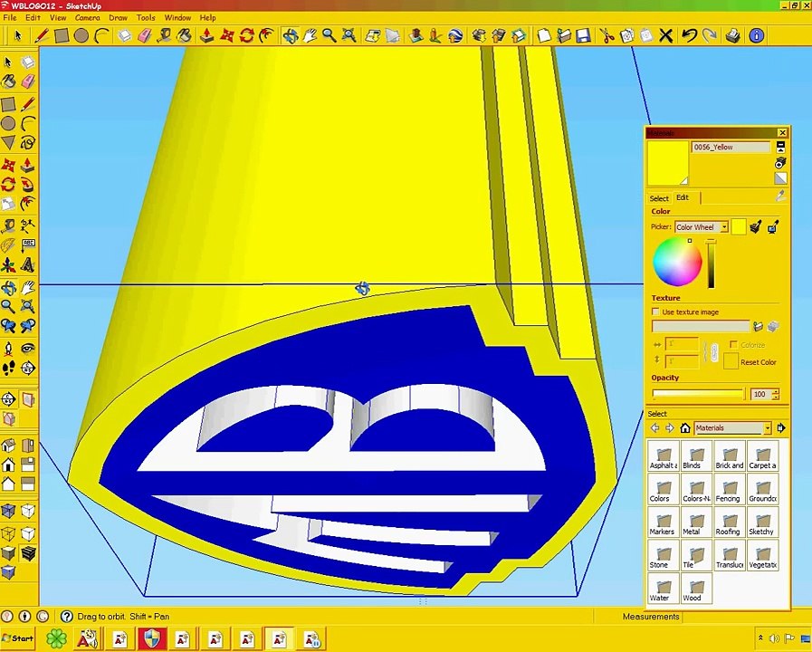Browse for texture image file icon
The height and width of the screenshot is (652, 812).
(x=759, y=326)
